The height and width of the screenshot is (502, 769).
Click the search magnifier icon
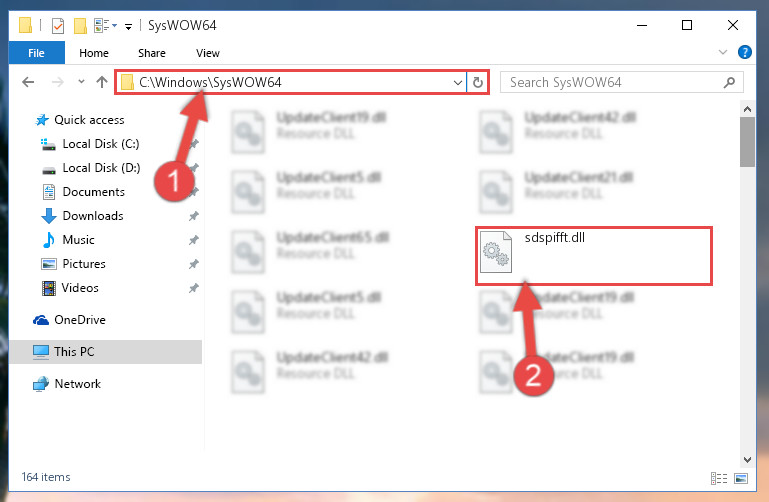[729, 82]
